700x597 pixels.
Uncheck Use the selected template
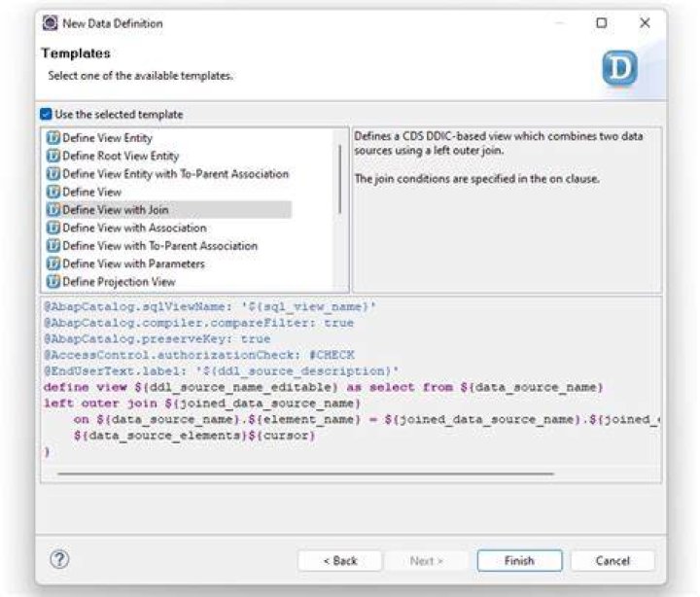pos(46,115)
